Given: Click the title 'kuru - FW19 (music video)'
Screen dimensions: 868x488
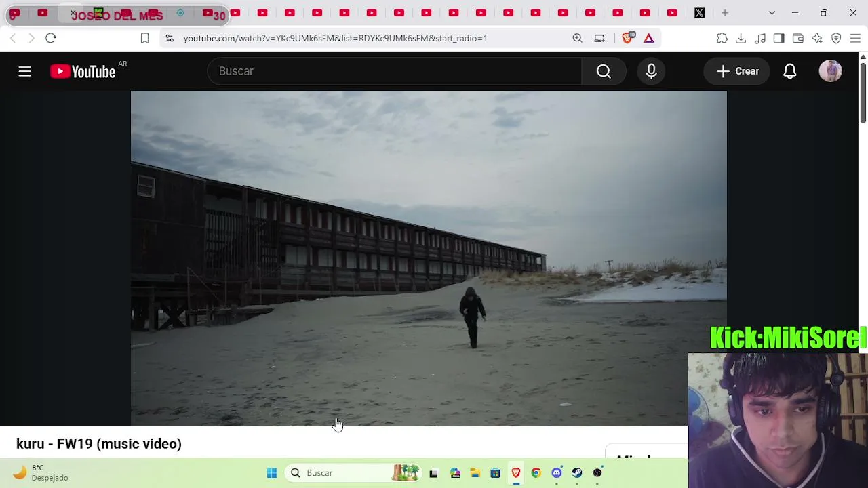Looking at the screenshot, I should pos(99,444).
